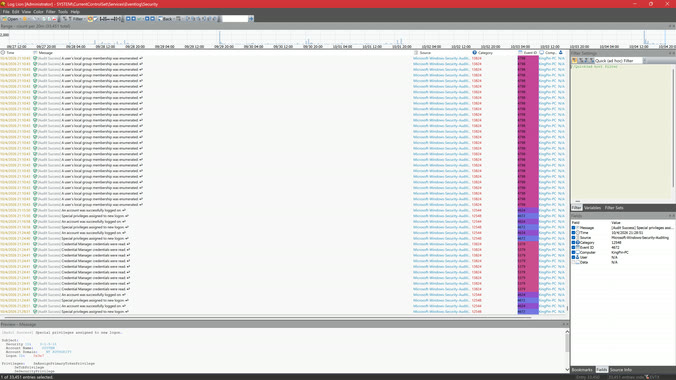
Task: Toggle the Event ID field checkbox
Action: (x=573, y=248)
